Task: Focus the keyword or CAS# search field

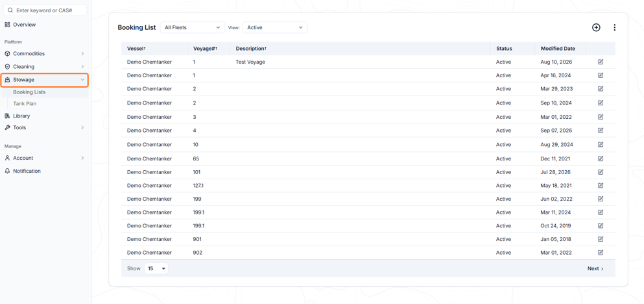Action: point(45,10)
